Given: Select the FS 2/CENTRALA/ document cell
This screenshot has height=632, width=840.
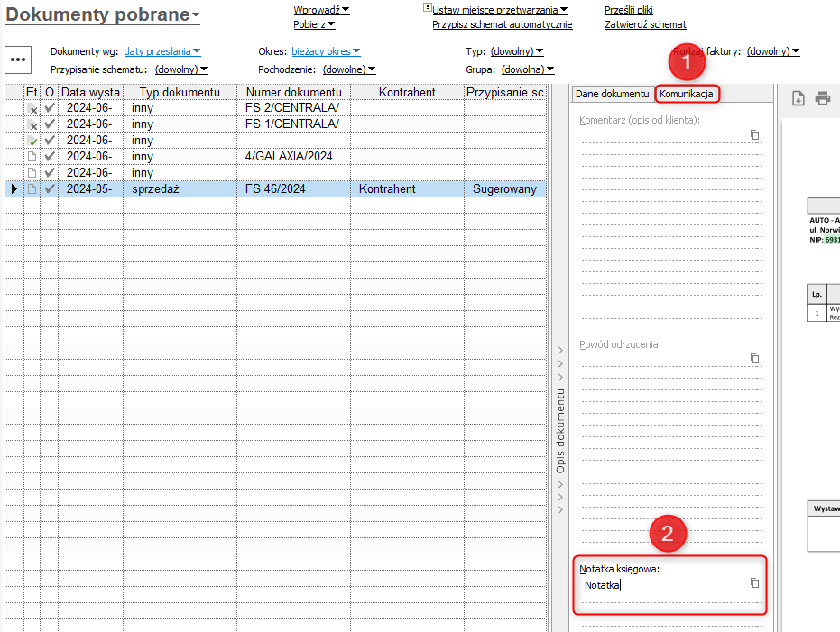Looking at the screenshot, I should click(293, 107).
